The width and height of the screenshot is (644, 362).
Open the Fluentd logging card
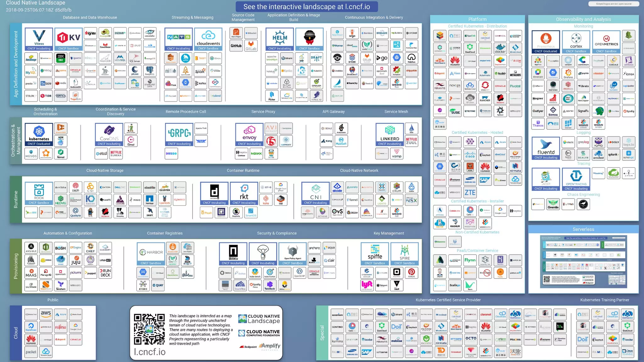click(x=546, y=148)
